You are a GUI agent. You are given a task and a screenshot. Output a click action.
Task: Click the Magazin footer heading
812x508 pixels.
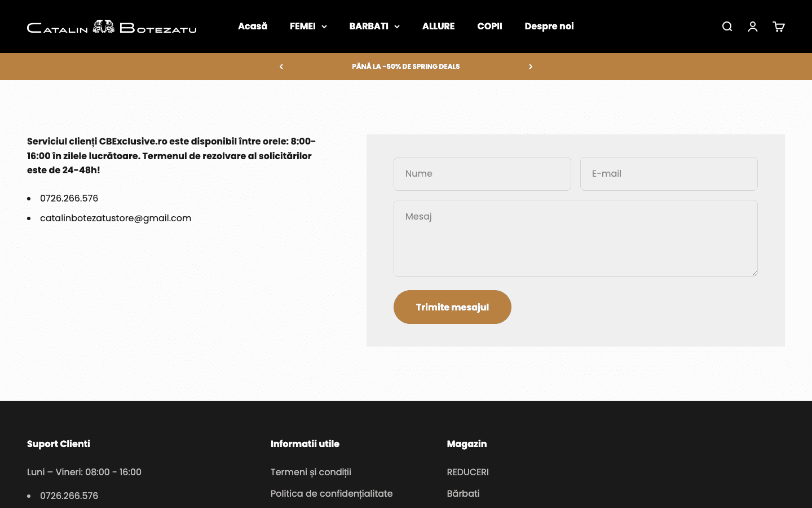pyautogui.click(x=467, y=444)
